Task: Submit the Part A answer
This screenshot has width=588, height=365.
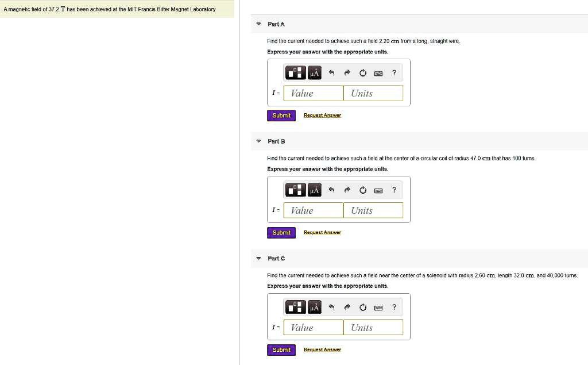Action: tap(281, 116)
